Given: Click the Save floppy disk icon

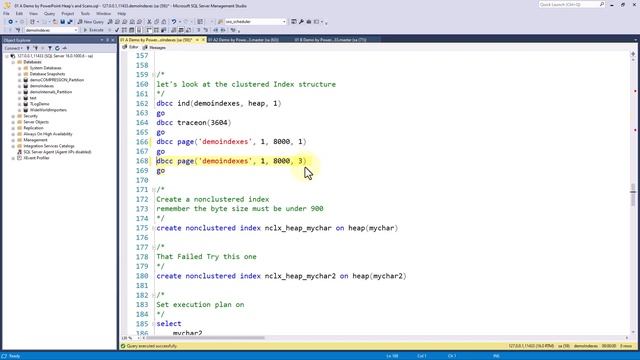Looking at the screenshot, I should pos(62,22).
